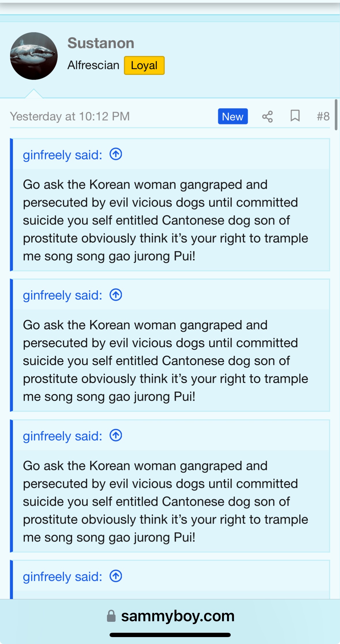Screen dimensions: 340x644
Task: Bookmark this post with the bookmark icon
Action: click(x=295, y=116)
